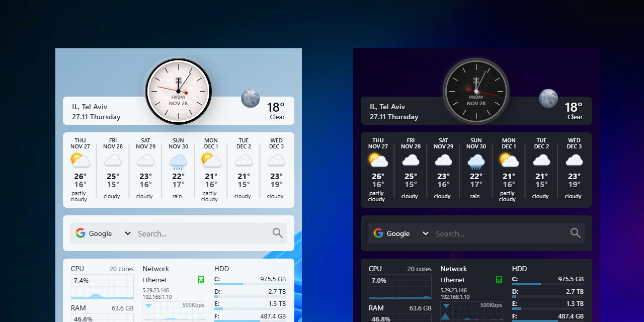Click "20 cores" in the light widget
Screen dimensions: 644x322
(x=122, y=269)
